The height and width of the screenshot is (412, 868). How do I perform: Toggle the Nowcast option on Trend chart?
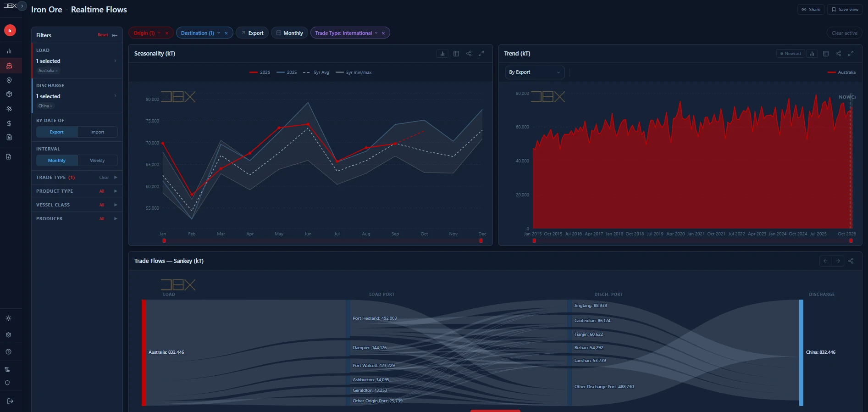(x=791, y=54)
